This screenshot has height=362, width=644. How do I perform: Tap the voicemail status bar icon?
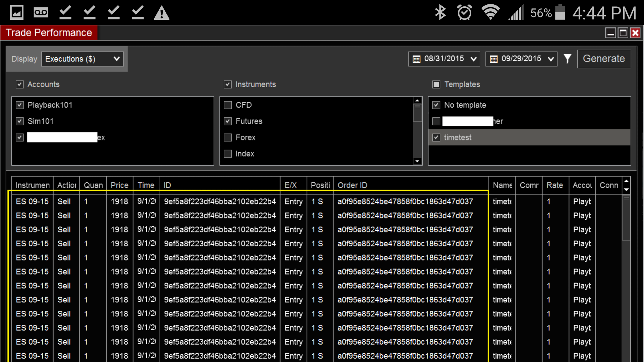tap(41, 13)
